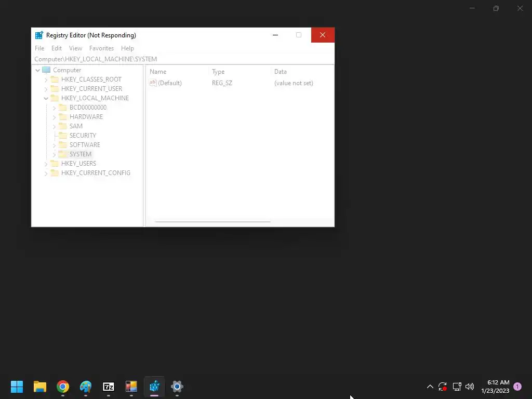Collapse HKEY_LOCAL_MACHINE chevron
Screen dimensions: 532x399
tap(46, 98)
